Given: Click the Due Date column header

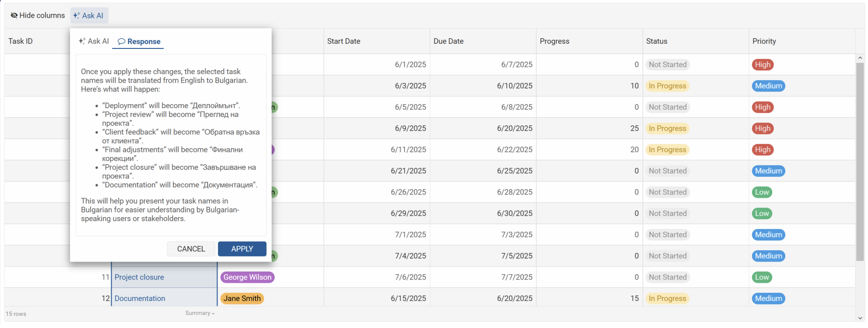Looking at the screenshot, I should tap(448, 41).
